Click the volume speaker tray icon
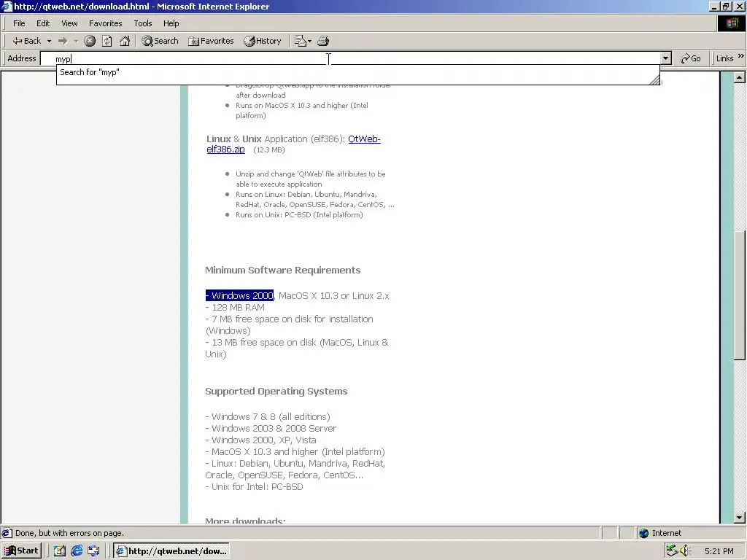This screenshot has width=747, height=560. click(x=685, y=551)
